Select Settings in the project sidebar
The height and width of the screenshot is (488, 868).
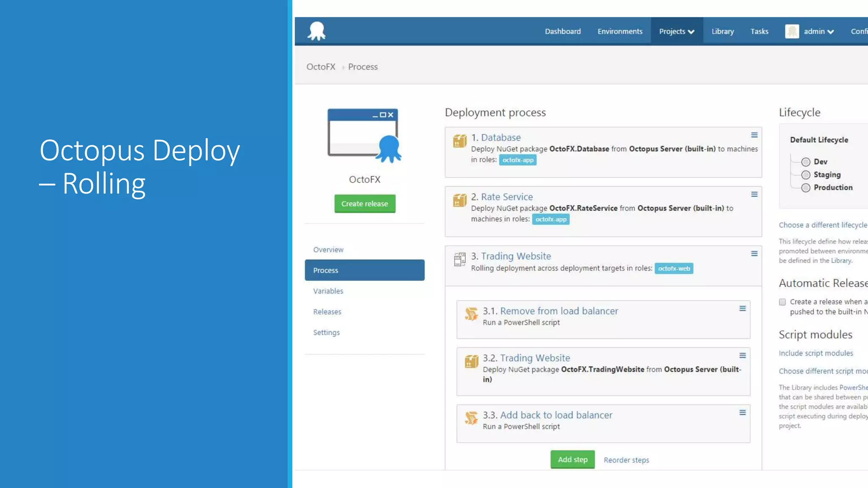point(326,333)
